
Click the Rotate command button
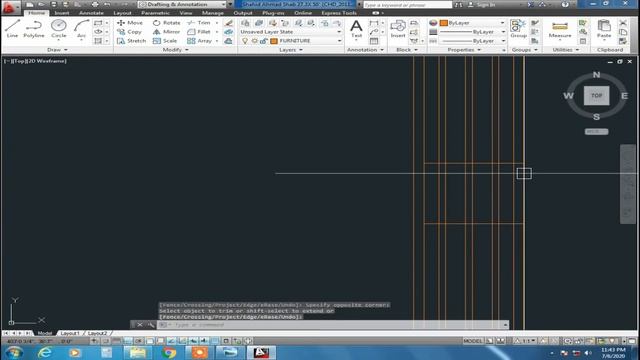tap(167, 23)
